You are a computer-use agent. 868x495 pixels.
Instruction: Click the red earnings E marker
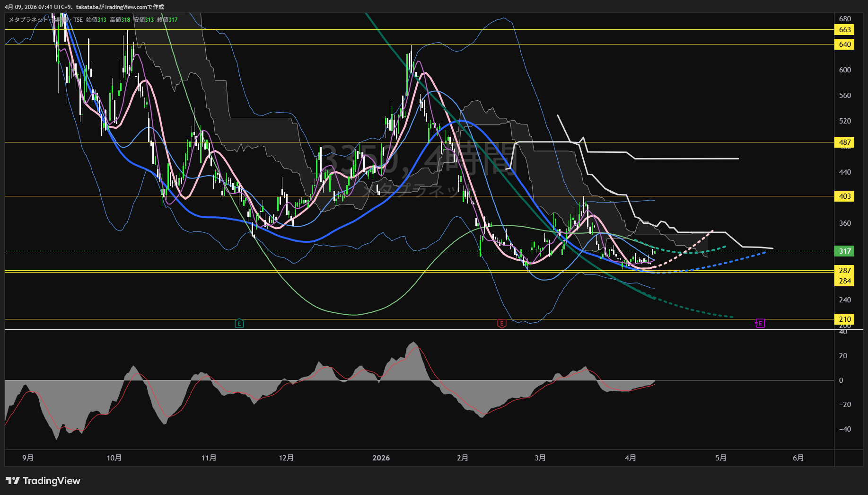point(502,324)
